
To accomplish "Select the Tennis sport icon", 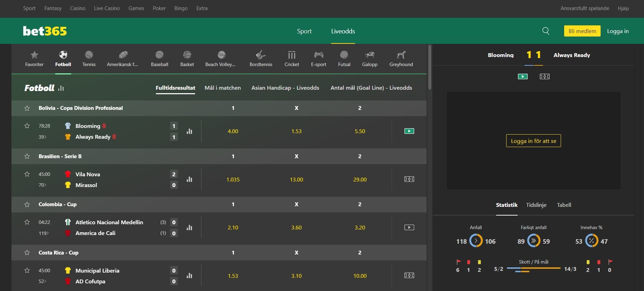I will coord(89,55).
